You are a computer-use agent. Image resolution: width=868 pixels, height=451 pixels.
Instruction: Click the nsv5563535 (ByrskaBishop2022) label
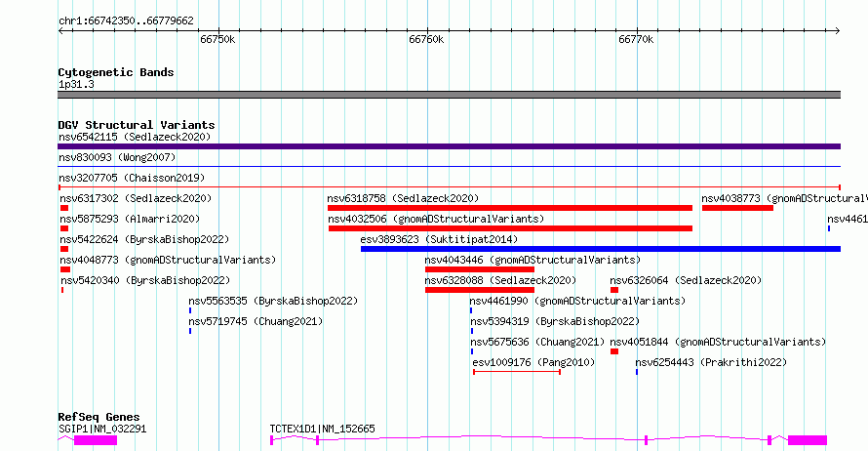coord(273,301)
